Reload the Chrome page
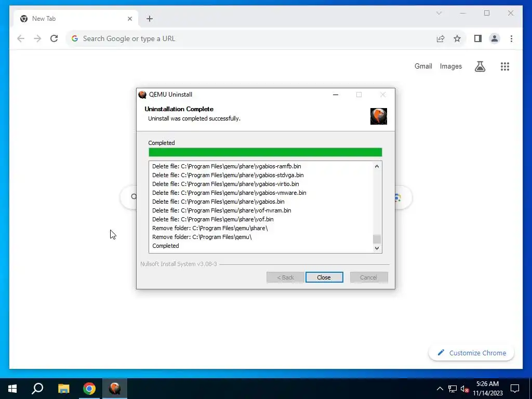The image size is (532, 399). 54,38
